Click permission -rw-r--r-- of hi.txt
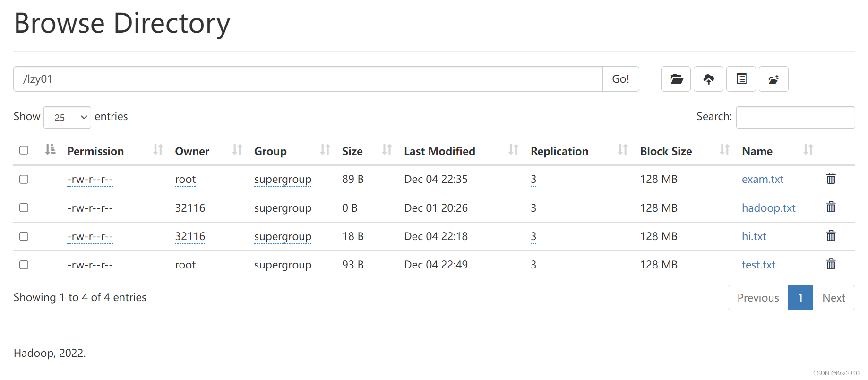This screenshot has width=868, height=380. [90, 237]
